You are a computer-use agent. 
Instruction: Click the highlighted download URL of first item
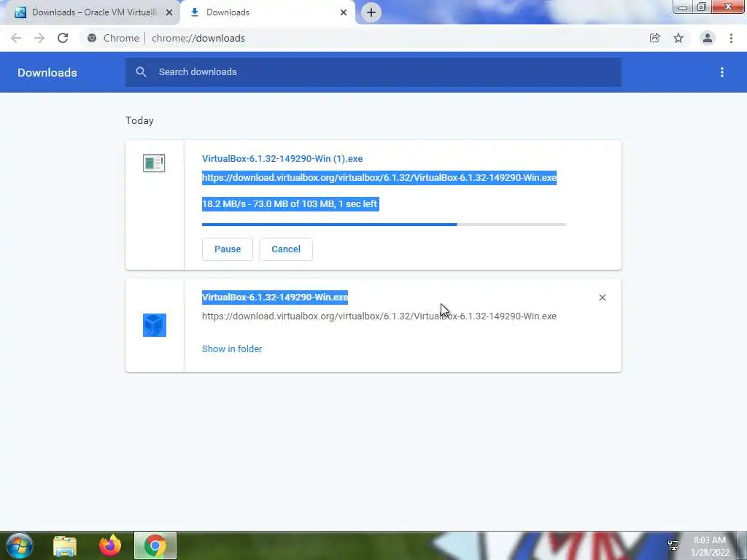click(x=379, y=178)
